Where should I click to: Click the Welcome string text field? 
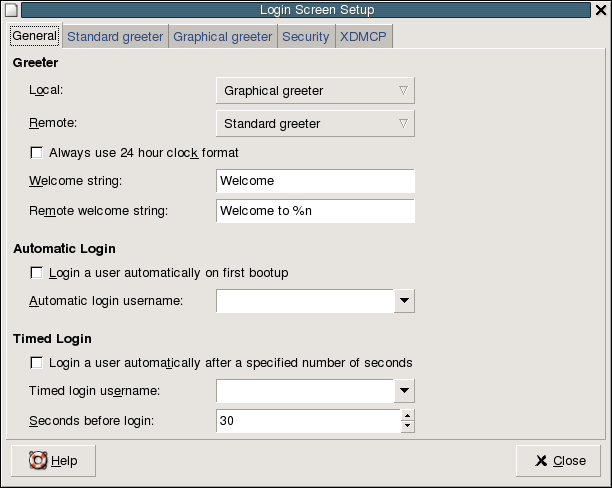pyautogui.click(x=315, y=181)
